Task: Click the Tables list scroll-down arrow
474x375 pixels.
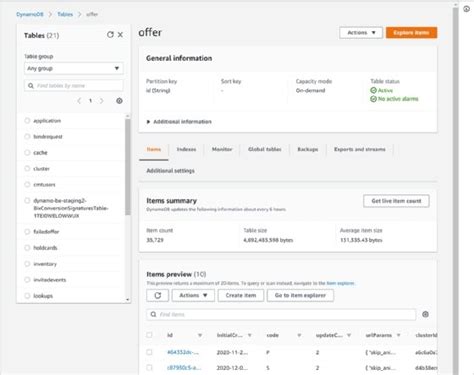Action: pos(128,300)
